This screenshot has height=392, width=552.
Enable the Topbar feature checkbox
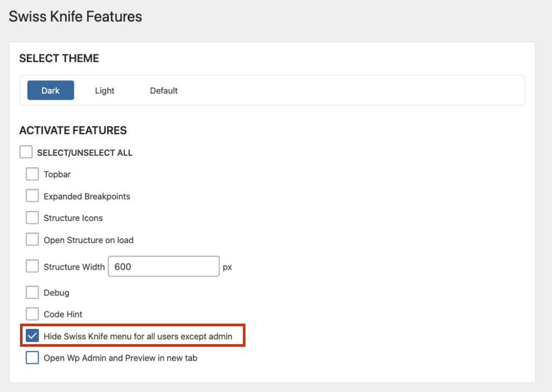[32, 174]
